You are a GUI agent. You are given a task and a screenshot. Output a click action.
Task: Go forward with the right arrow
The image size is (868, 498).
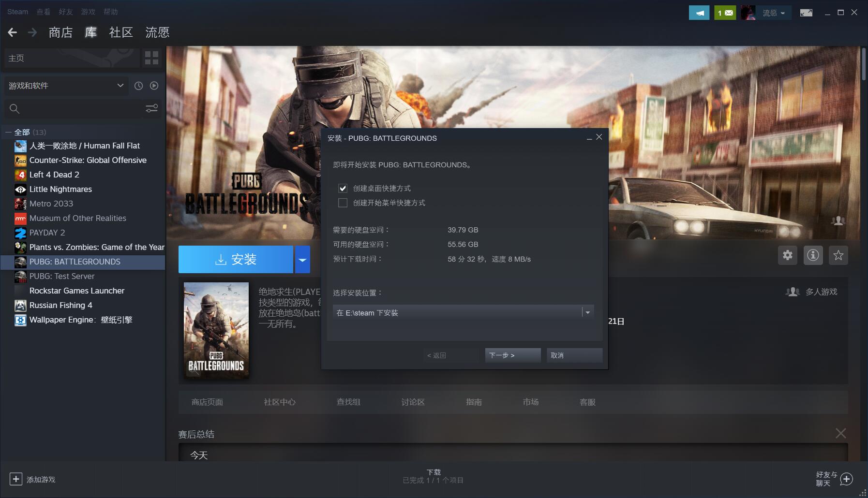[x=32, y=32]
